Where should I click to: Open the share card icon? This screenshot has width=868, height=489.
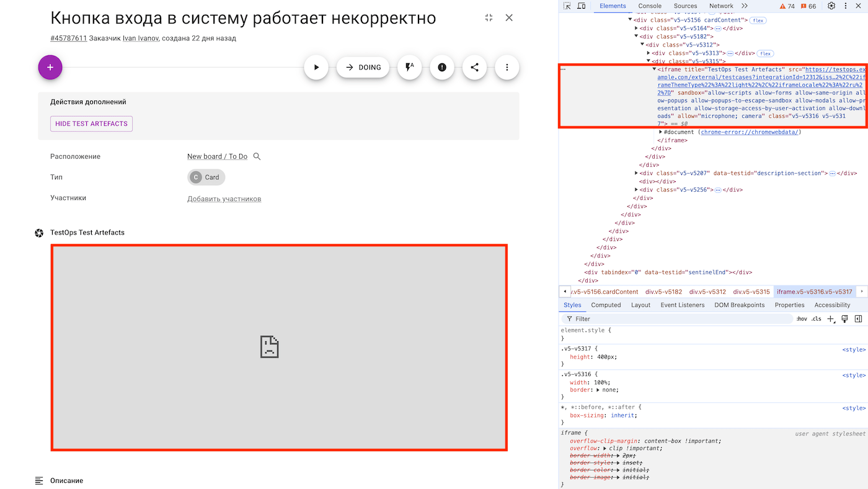click(474, 67)
